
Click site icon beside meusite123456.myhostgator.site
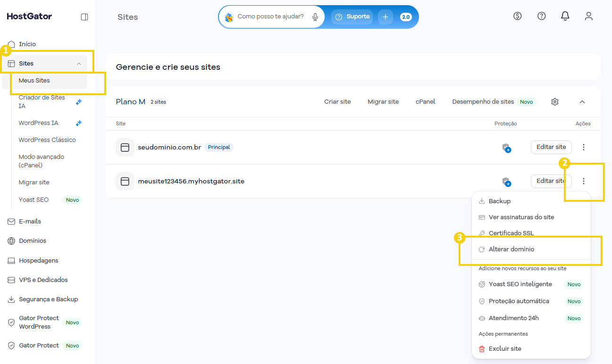pos(125,182)
